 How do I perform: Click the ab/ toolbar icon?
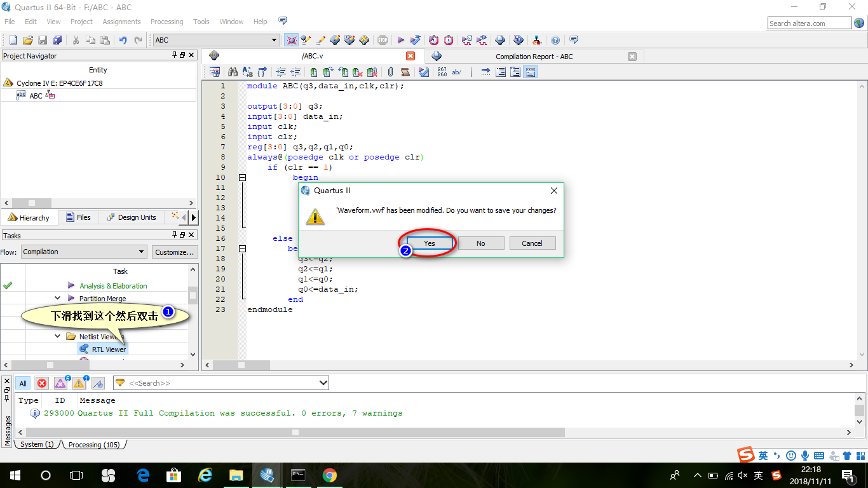[x=456, y=72]
